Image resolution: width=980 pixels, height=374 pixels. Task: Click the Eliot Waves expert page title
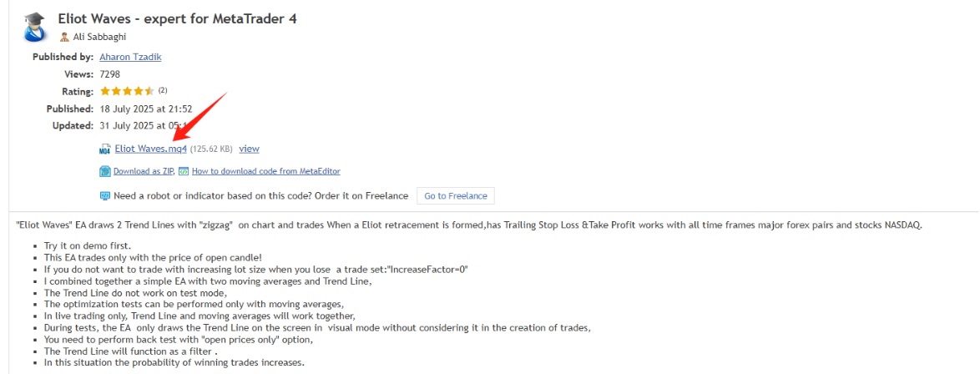(x=178, y=18)
